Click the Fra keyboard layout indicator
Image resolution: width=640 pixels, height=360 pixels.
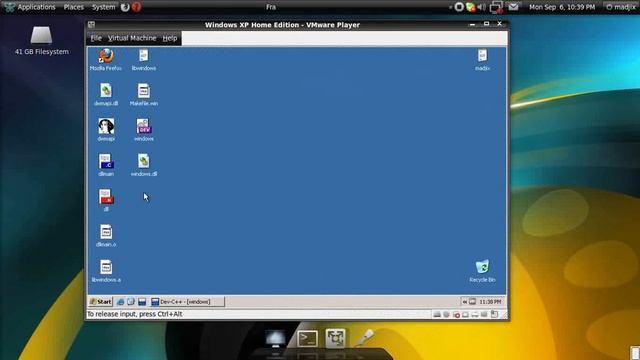coord(271,7)
